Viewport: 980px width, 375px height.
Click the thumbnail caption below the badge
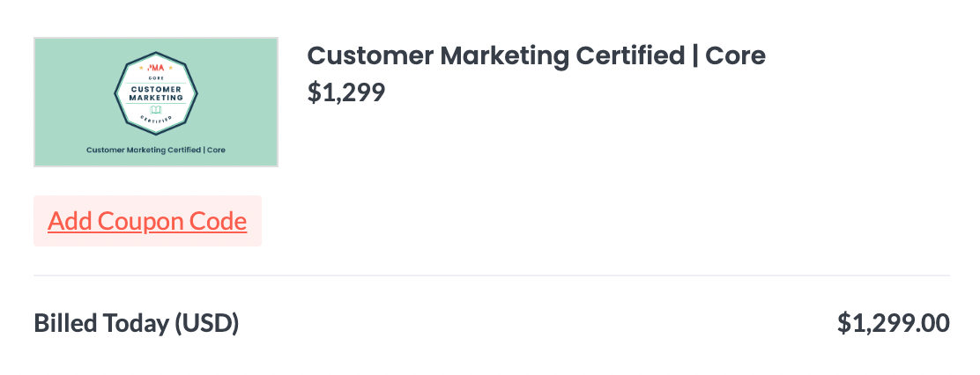(156, 151)
